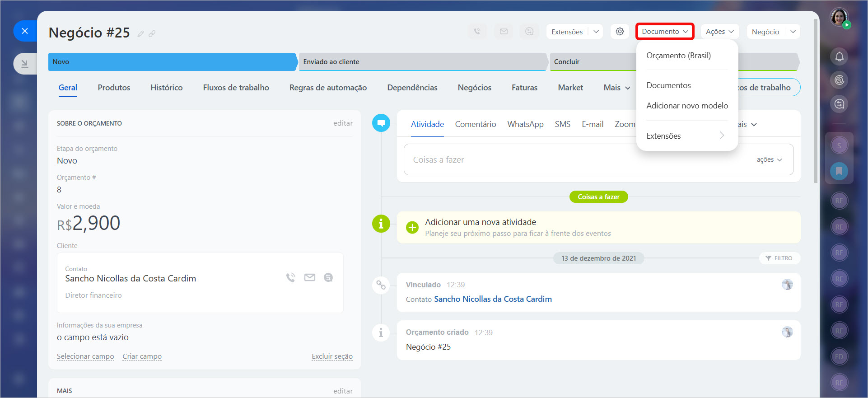868x398 pixels.
Task: Open the Documento dropdown
Action: pos(665,32)
